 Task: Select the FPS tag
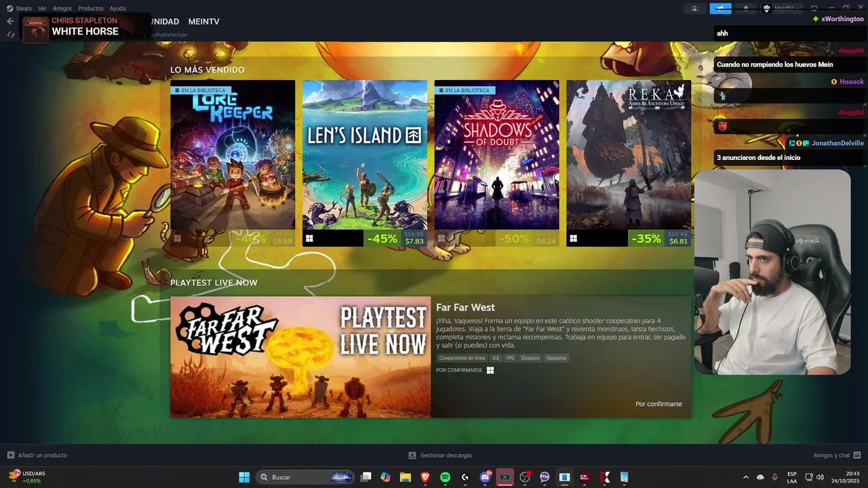click(510, 358)
